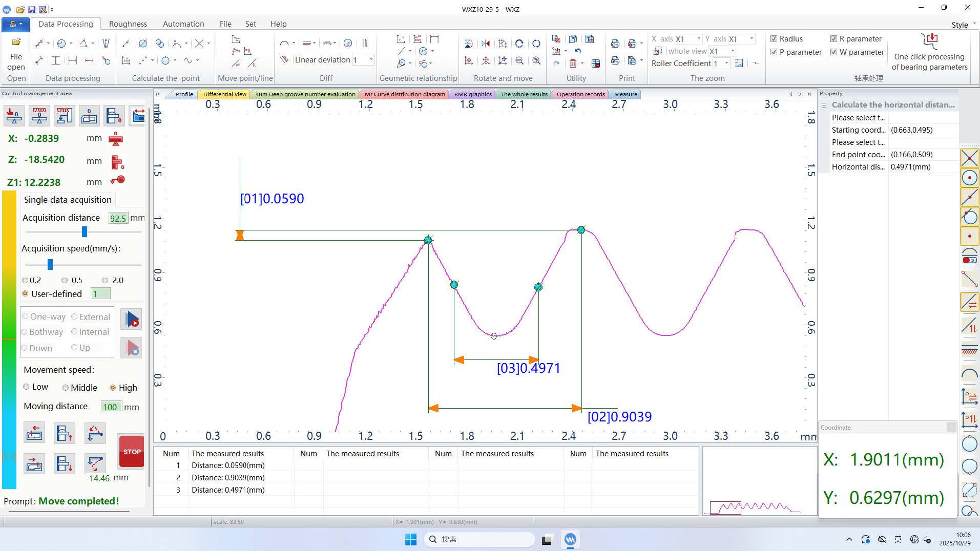
Task: Open the X axis scale dropdown
Action: 698,39
